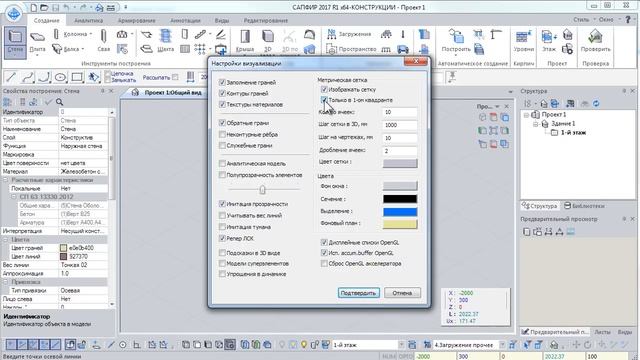640x360 pixels.
Task: Enable Аналитическая модель checkbox
Action: coord(222,164)
